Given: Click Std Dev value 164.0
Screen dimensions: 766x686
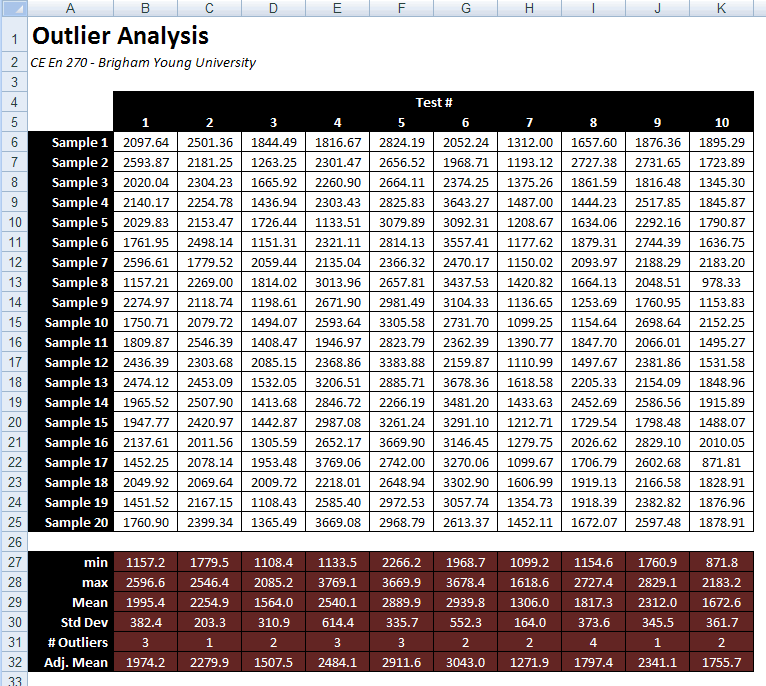Looking at the screenshot, I should coord(530,622).
